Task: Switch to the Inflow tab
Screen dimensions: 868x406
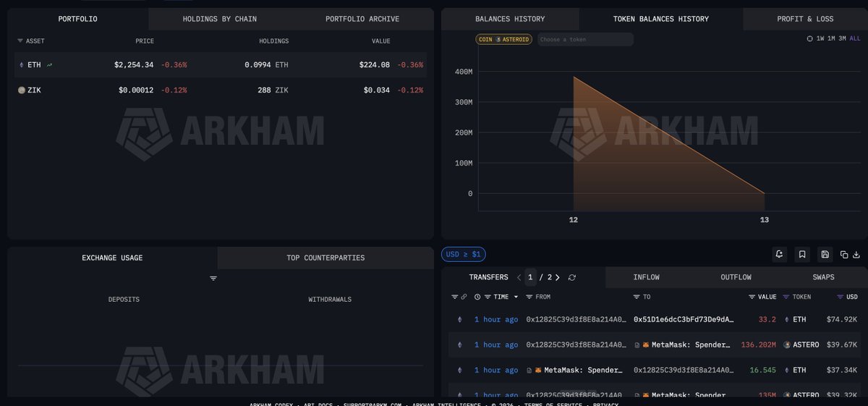Action: [646, 277]
